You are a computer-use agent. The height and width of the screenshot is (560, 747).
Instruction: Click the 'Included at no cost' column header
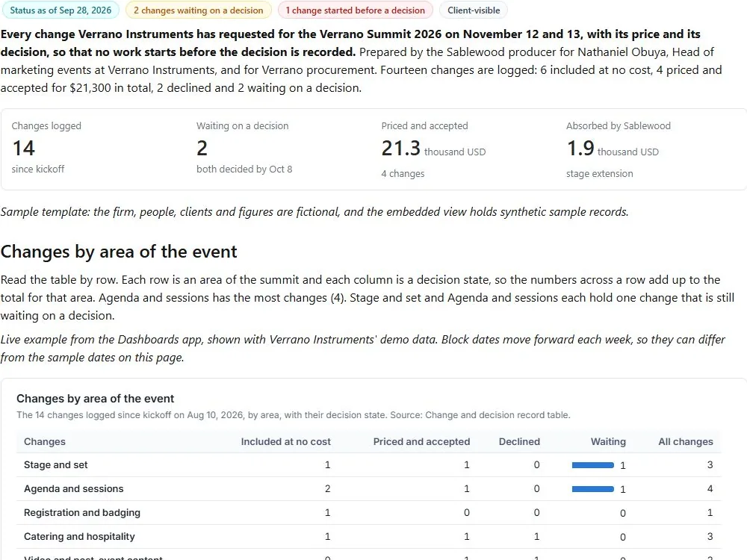click(x=285, y=441)
